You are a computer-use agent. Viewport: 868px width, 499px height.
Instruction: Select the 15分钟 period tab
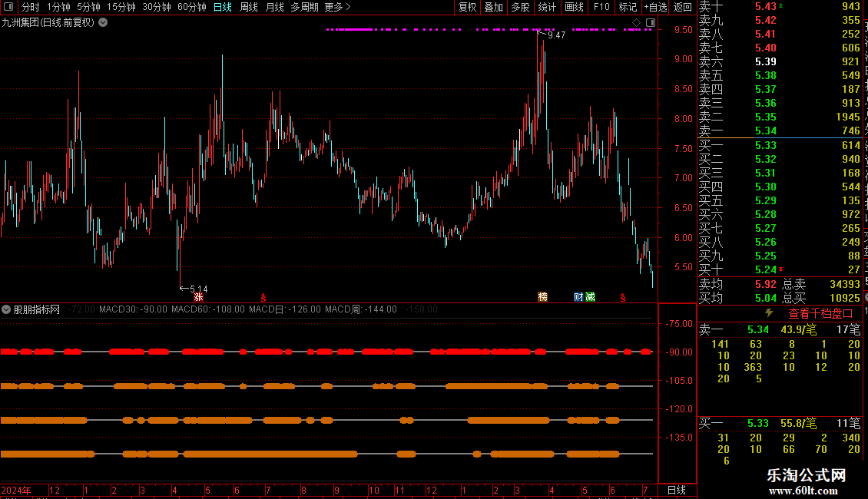click(121, 7)
